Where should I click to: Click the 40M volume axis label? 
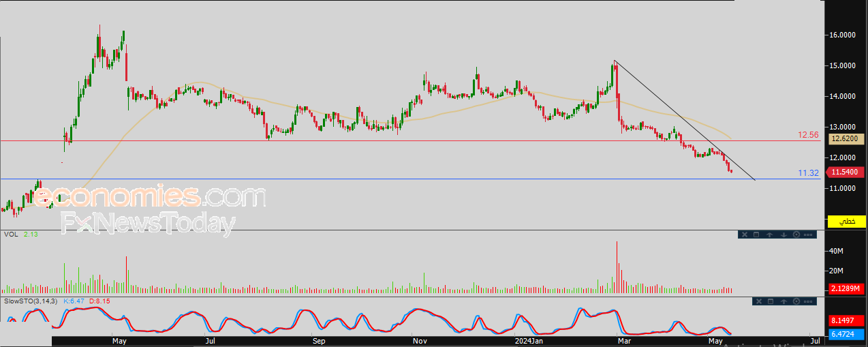837,252
